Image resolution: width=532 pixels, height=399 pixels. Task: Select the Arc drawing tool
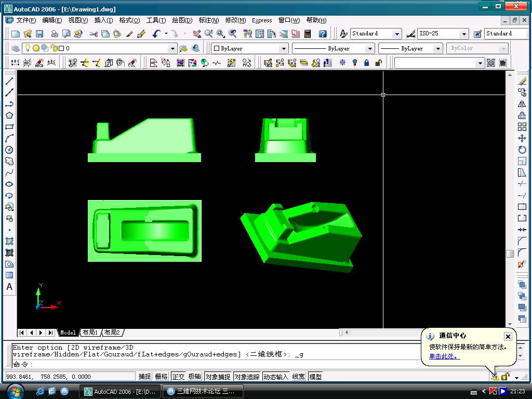[9, 138]
